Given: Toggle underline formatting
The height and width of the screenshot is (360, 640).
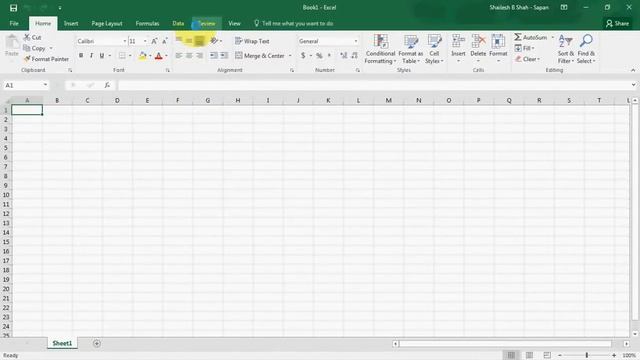Looking at the screenshot, I should tap(102, 56).
